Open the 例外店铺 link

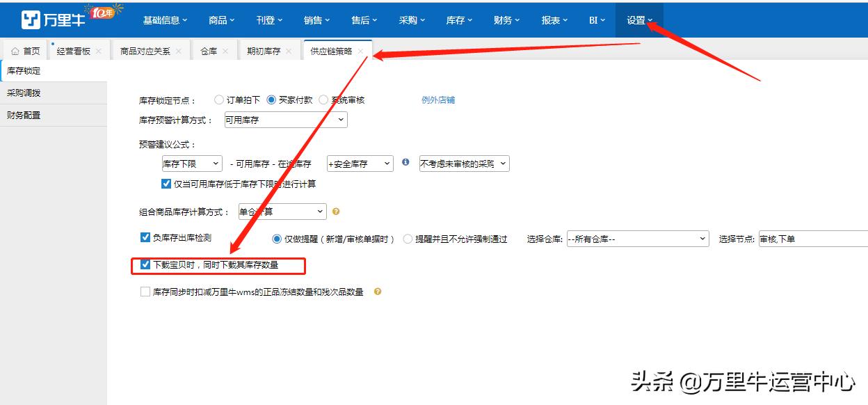click(437, 100)
